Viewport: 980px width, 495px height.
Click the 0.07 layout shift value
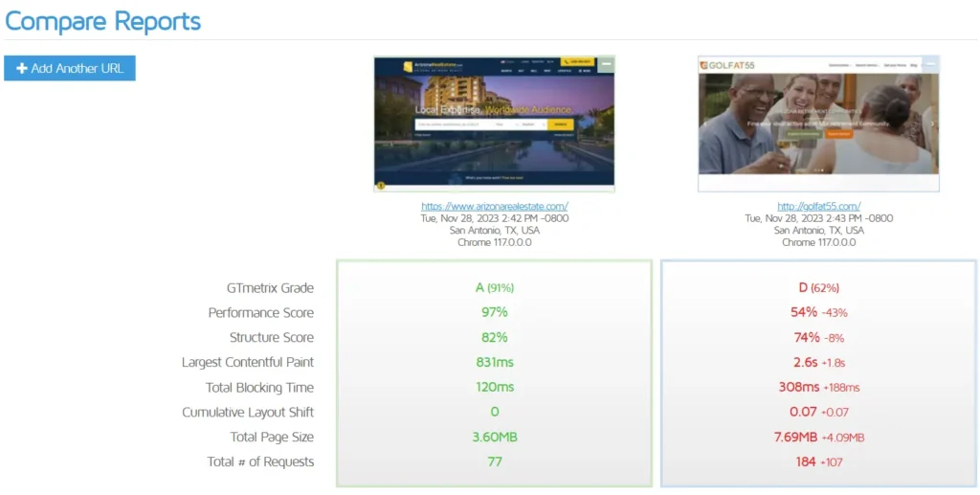click(x=803, y=412)
